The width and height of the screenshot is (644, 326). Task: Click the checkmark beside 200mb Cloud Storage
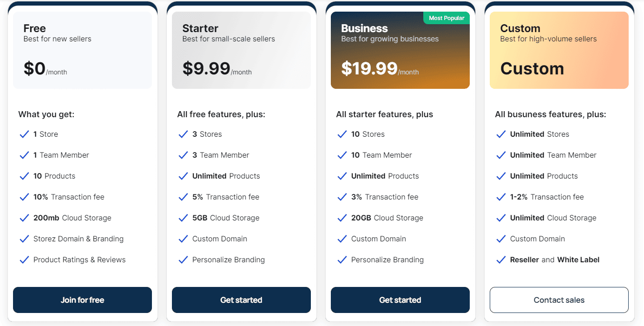pos(25,218)
